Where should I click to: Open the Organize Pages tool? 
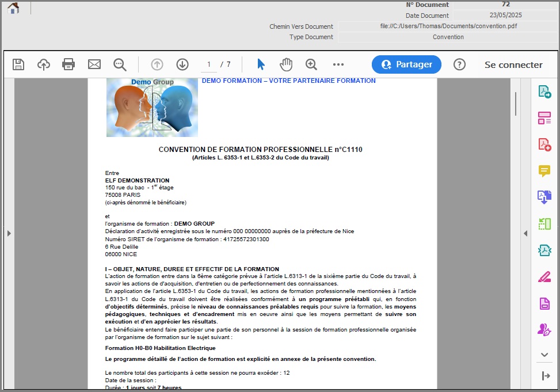pos(543,117)
